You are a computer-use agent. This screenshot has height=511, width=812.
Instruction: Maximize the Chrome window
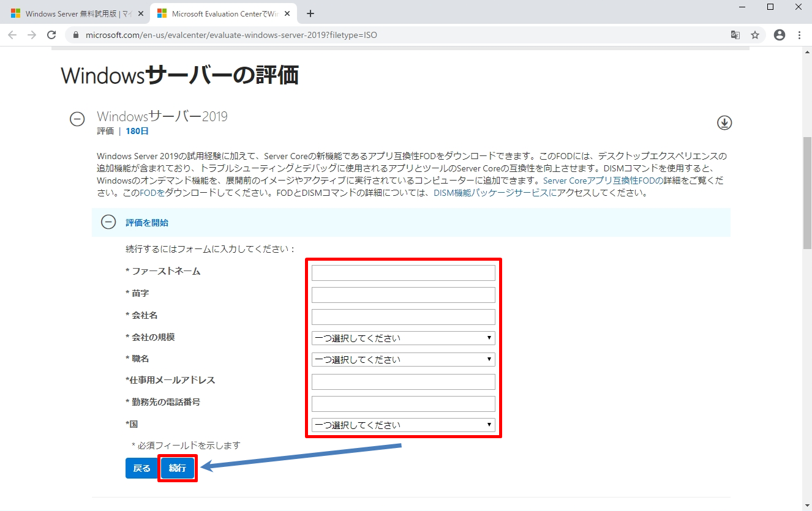pos(770,7)
